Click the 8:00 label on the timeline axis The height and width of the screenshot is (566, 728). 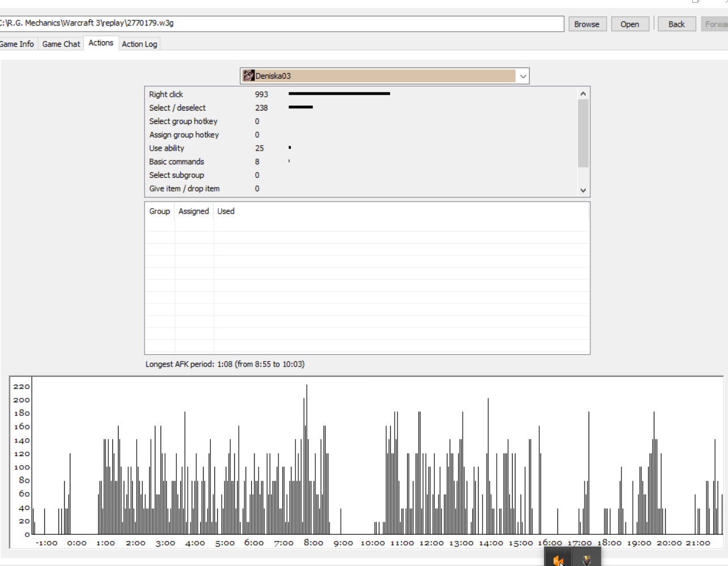point(314,543)
